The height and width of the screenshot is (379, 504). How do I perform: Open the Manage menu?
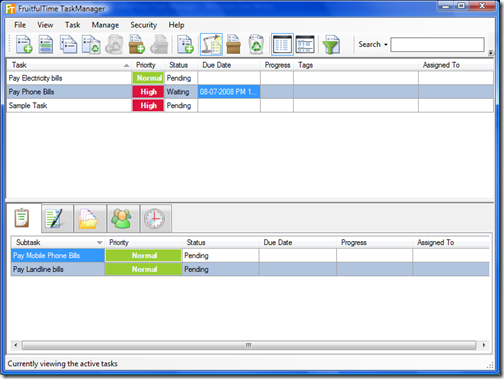(x=105, y=25)
